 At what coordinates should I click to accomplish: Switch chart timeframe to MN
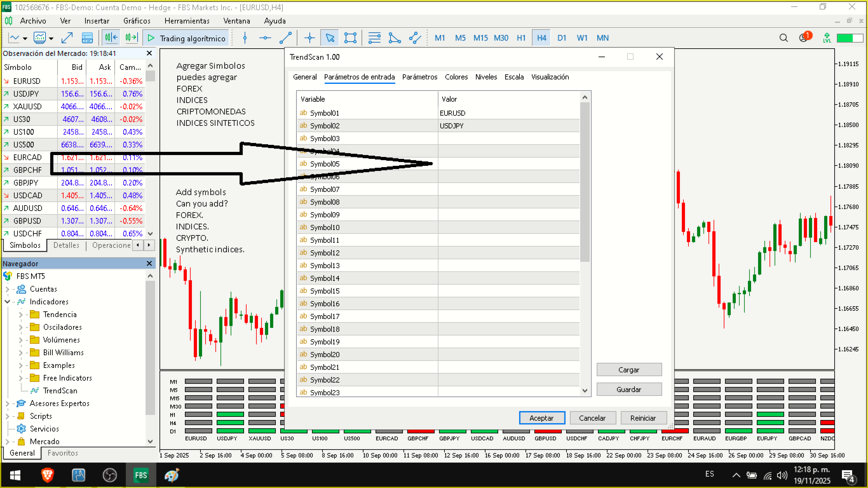click(x=602, y=38)
